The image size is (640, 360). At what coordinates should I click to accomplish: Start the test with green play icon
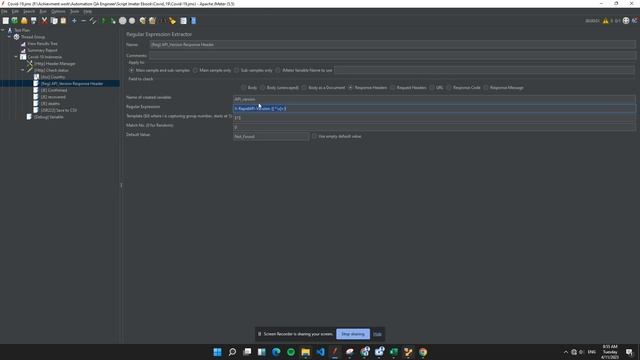pyautogui.click(x=104, y=20)
